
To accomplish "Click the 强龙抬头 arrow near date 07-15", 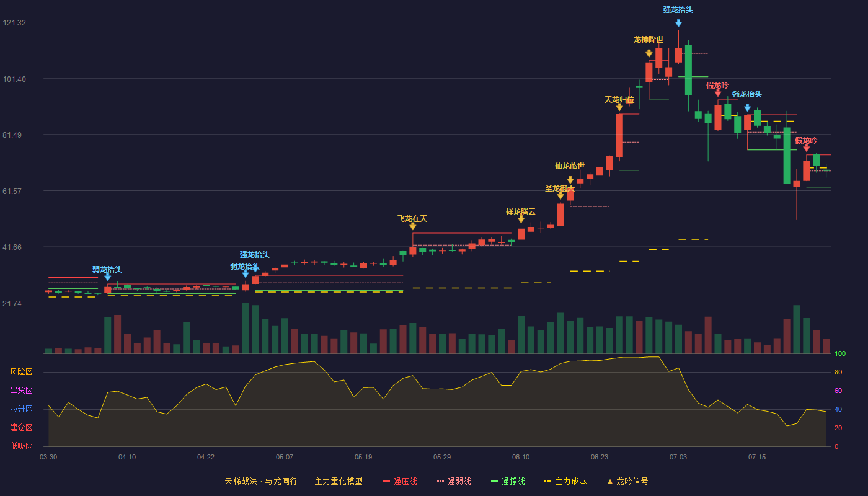I will click(x=747, y=108).
